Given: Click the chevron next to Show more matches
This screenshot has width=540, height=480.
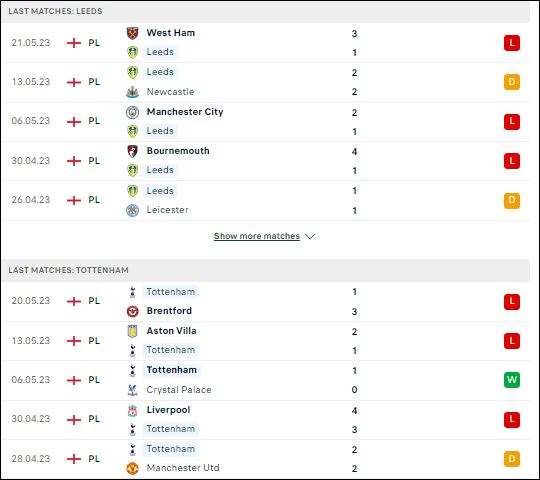Looking at the screenshot, I should [310, 237].
